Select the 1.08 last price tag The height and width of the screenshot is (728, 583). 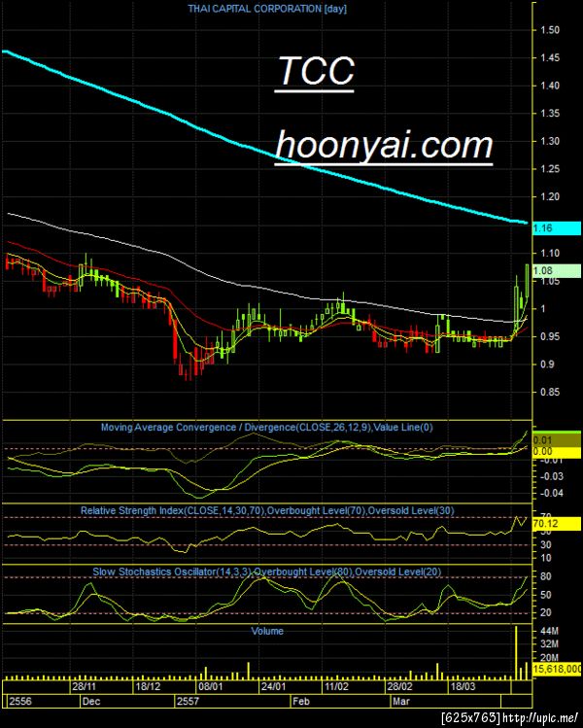pos(557,270)
